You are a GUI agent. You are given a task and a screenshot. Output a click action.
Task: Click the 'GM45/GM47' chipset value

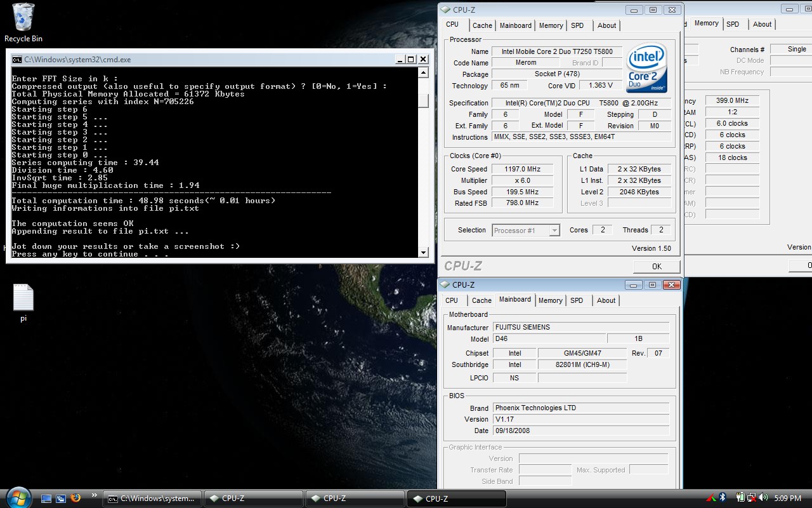click(x=582, y=353)
